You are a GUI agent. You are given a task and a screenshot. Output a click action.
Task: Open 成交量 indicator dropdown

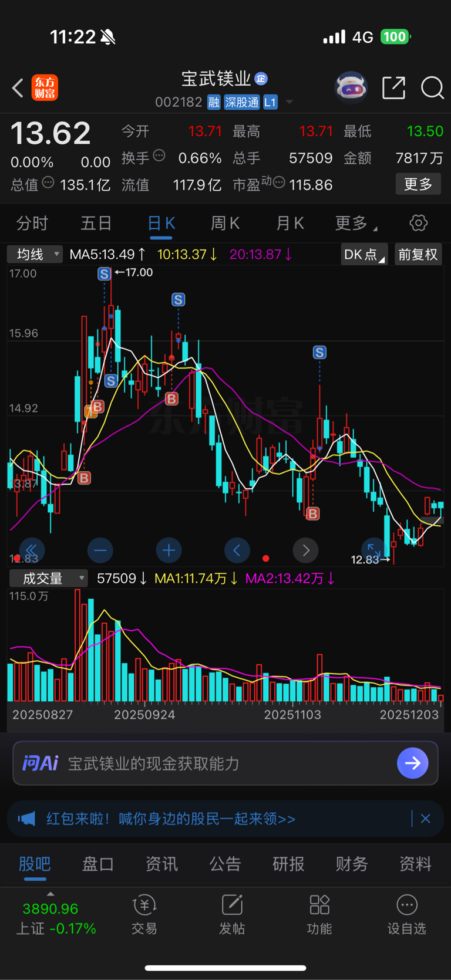[x=48, y=579]
